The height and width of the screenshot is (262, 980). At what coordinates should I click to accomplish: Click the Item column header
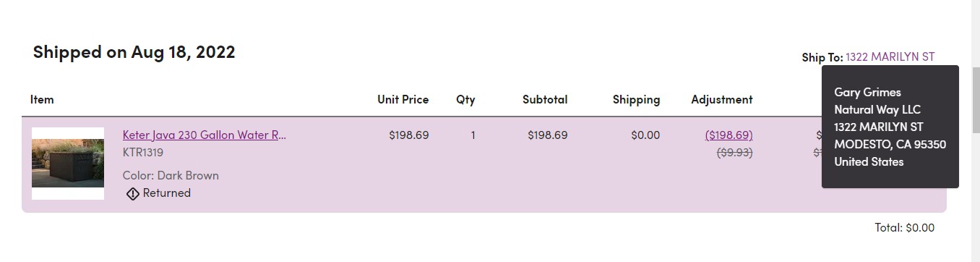click(x=42, y=99)
